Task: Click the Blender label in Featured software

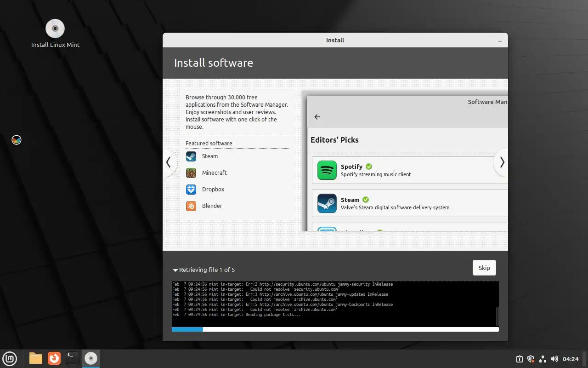Action: [212, 206]
